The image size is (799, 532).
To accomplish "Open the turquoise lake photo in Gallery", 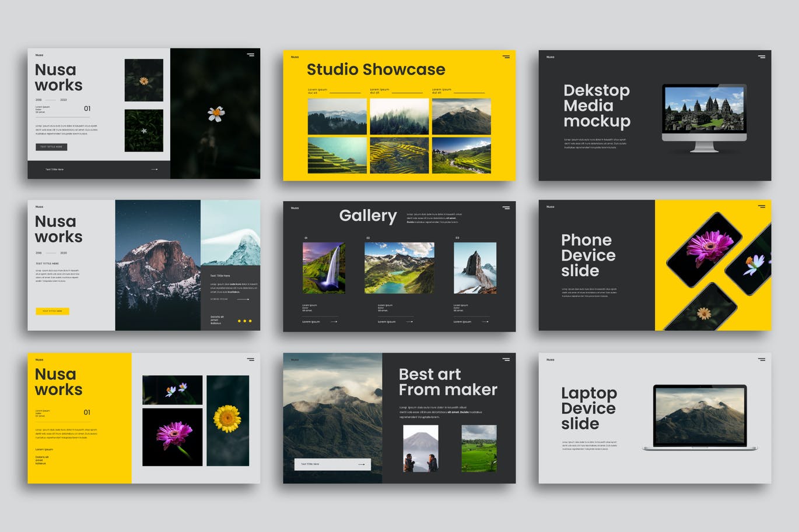I will [399, 267].
